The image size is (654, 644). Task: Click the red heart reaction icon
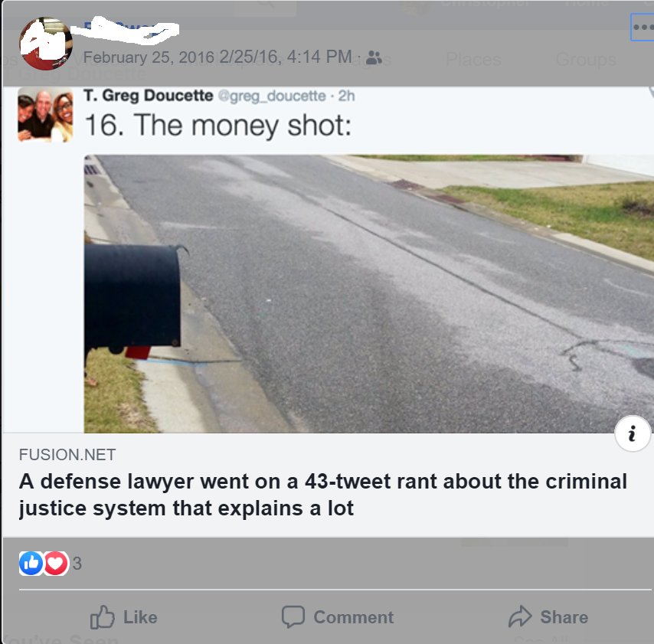(x=55, y=564)
